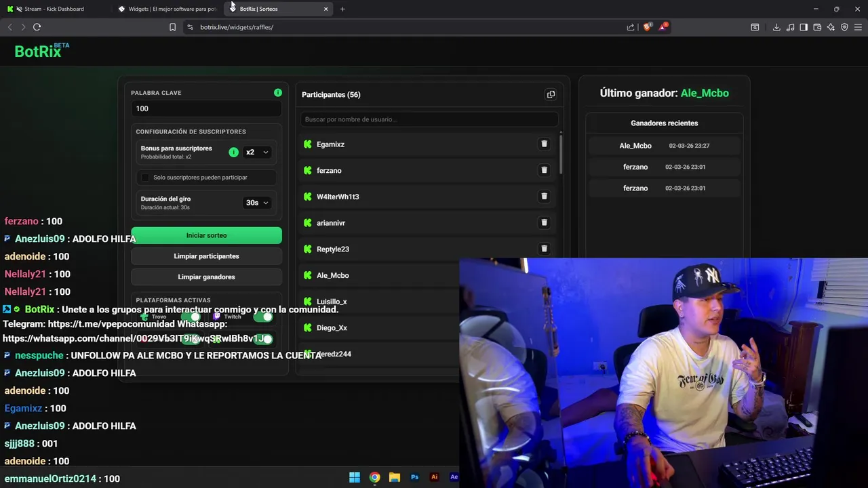The width and height of the screenshot is (868, 488).
Task: Open the Leo AI sparkle icon
Action: point(831,27)
